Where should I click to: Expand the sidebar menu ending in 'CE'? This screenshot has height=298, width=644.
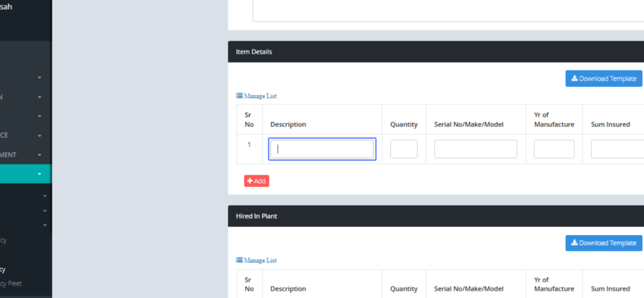(x=40, y=136)
